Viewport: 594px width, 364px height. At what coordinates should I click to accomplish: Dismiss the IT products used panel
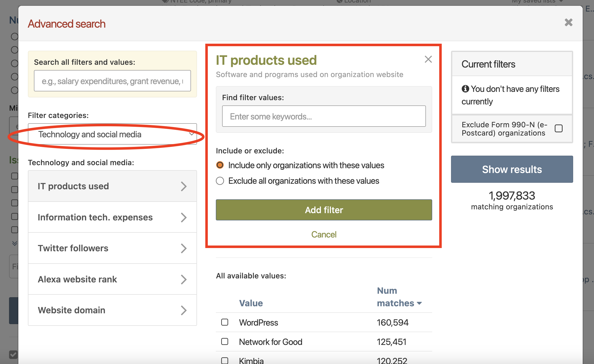(428, 59)
